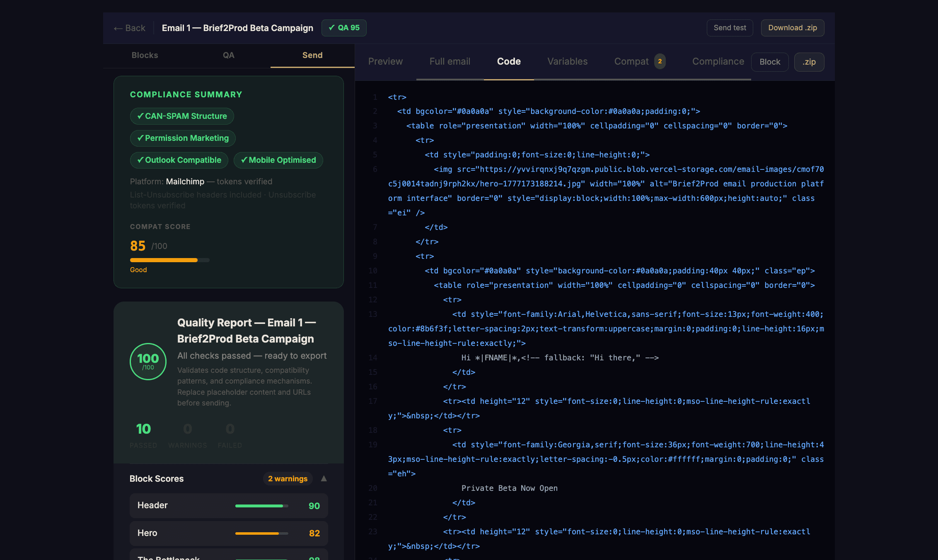Switch to the Blocks tab
Image resolution: width=938 pixels, height=560 pixels.
(x=145, y=55)
